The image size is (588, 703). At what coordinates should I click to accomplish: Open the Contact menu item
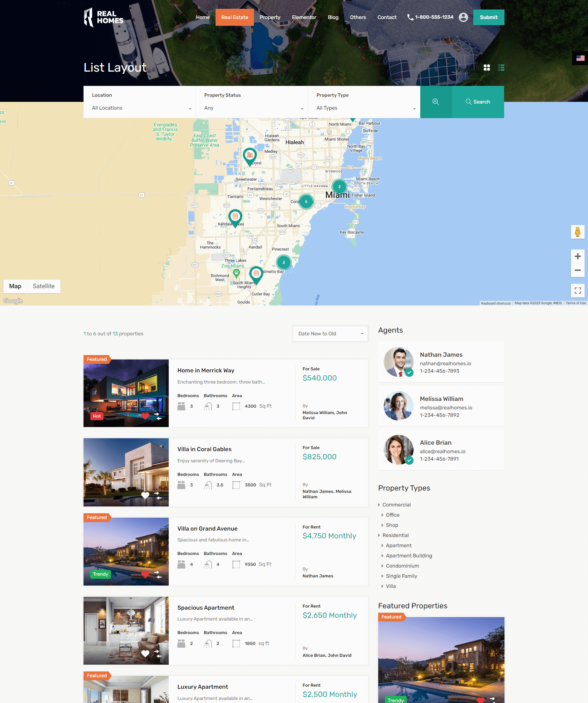click(x=387, y=17)
